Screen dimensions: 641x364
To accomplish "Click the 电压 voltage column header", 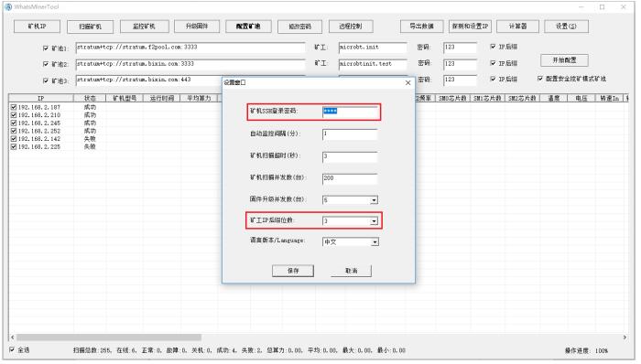I will [x=581, y=99].
